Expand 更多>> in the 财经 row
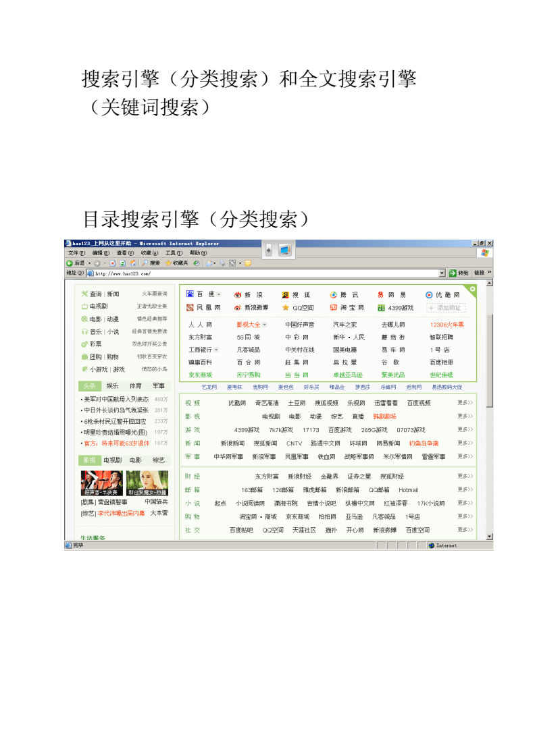535x756 pixels. [x=465, y=476]
